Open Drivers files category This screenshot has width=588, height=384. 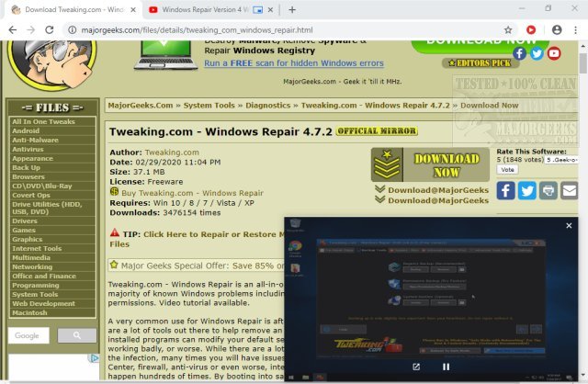25,220
